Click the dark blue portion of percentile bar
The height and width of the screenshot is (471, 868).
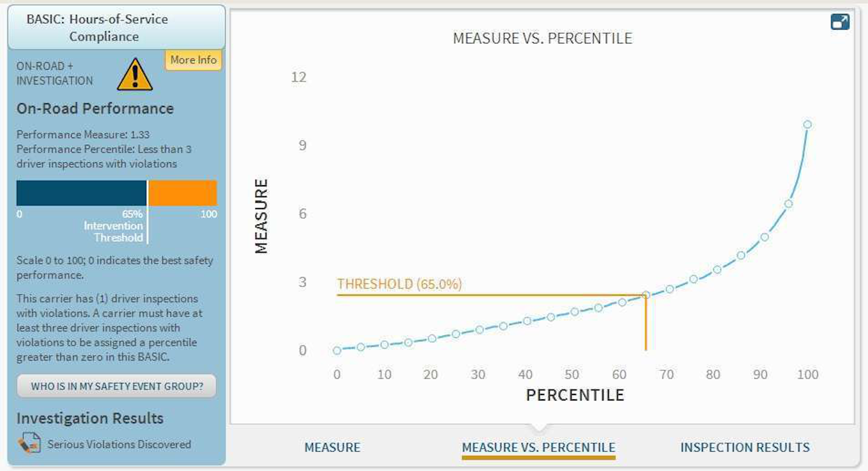pos(81,193)
